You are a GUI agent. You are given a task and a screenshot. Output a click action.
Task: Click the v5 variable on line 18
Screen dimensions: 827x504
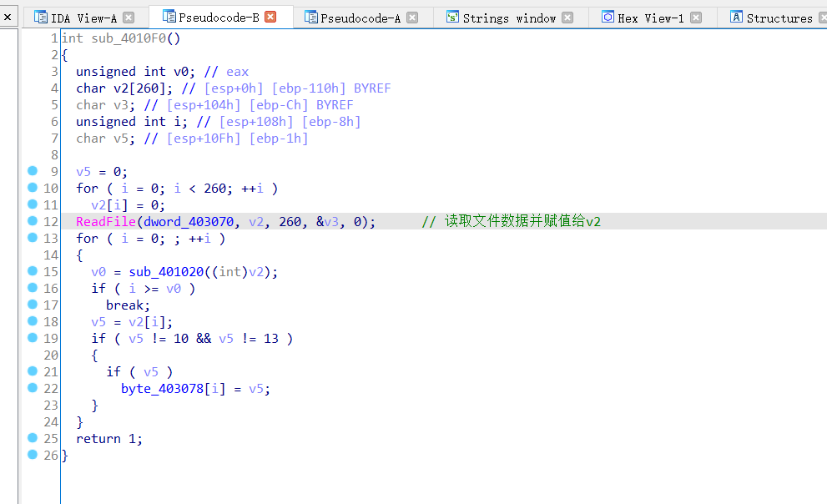[100, 322]
